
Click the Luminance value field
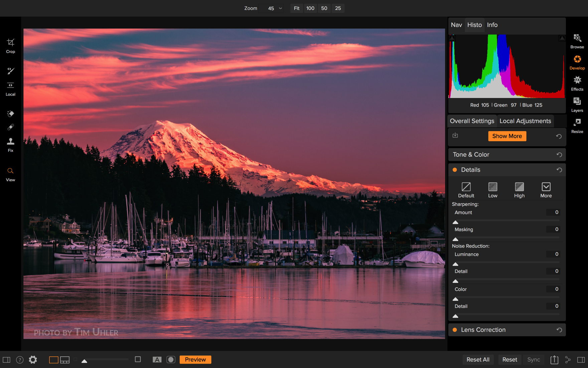click(x=553, y=254)
